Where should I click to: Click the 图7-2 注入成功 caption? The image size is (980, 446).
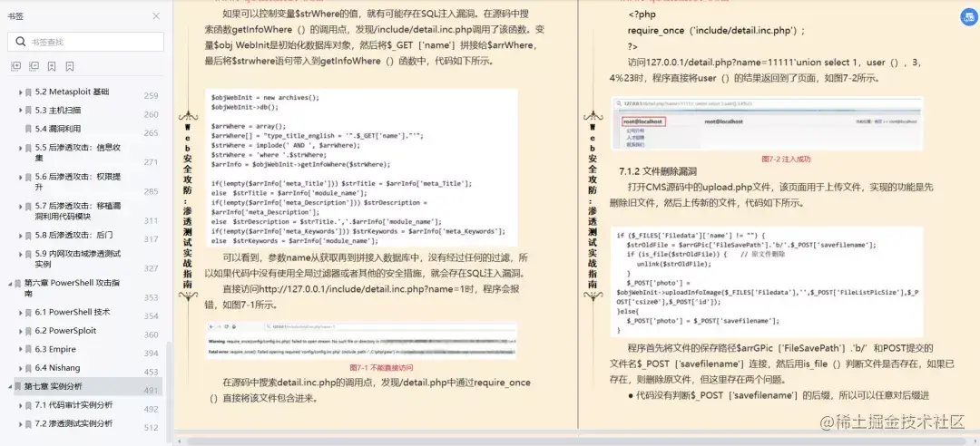click(x=786, y=159)
